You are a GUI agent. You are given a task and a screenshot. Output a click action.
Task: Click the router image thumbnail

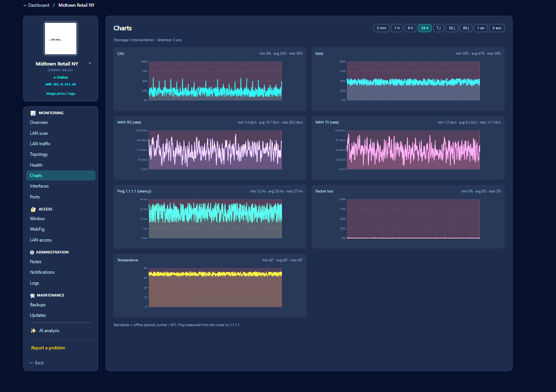tap(61, 39)
